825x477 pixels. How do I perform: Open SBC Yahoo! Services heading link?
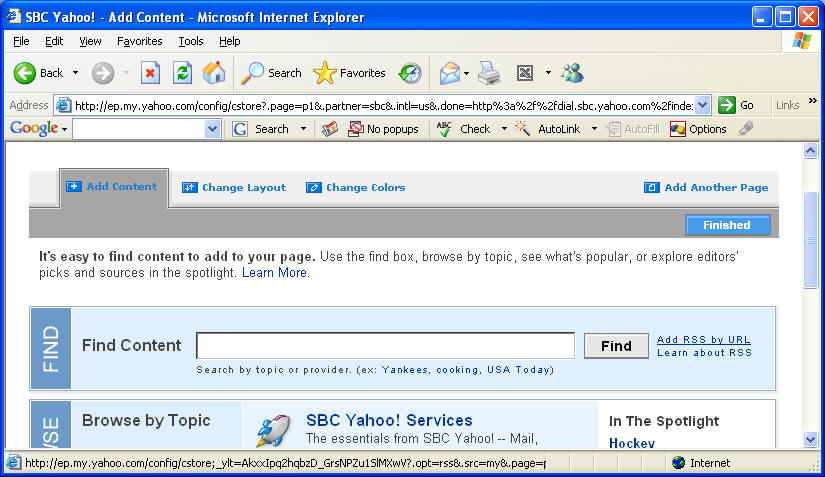389,420
